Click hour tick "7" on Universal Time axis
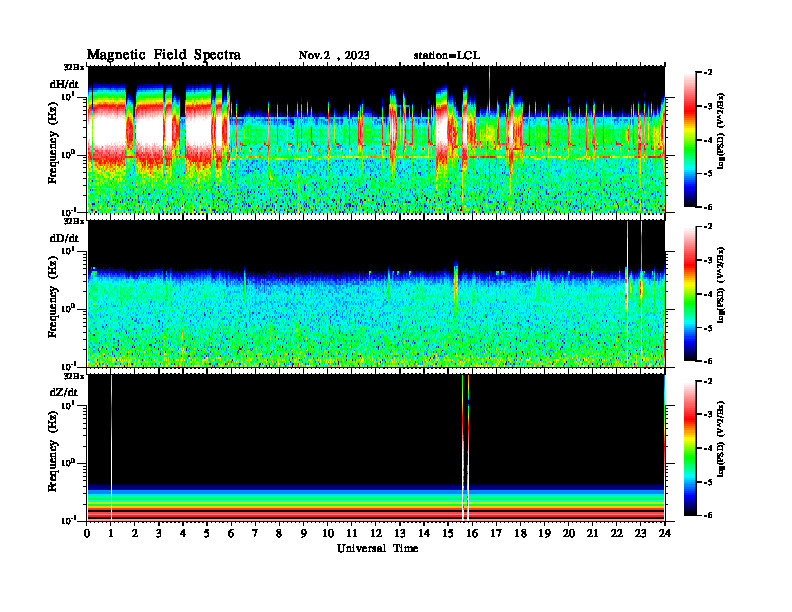Screen dimensions: 792x612 [x=256, y=533]
